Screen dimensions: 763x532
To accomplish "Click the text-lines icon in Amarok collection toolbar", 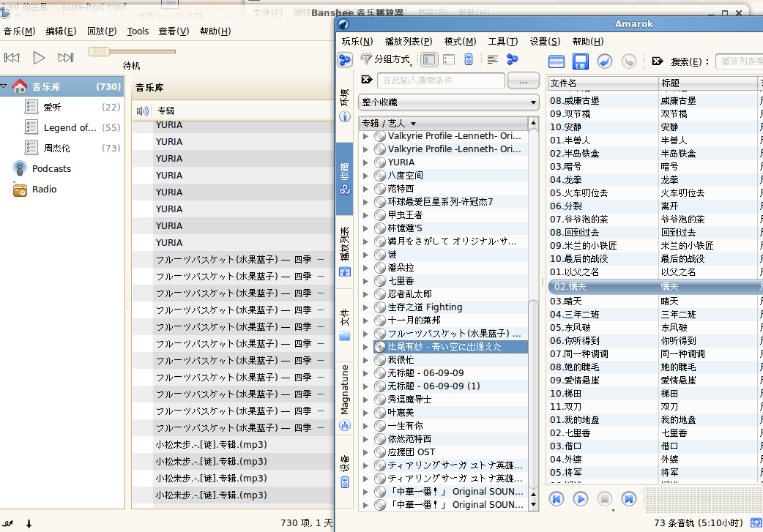I will point(493,60).
